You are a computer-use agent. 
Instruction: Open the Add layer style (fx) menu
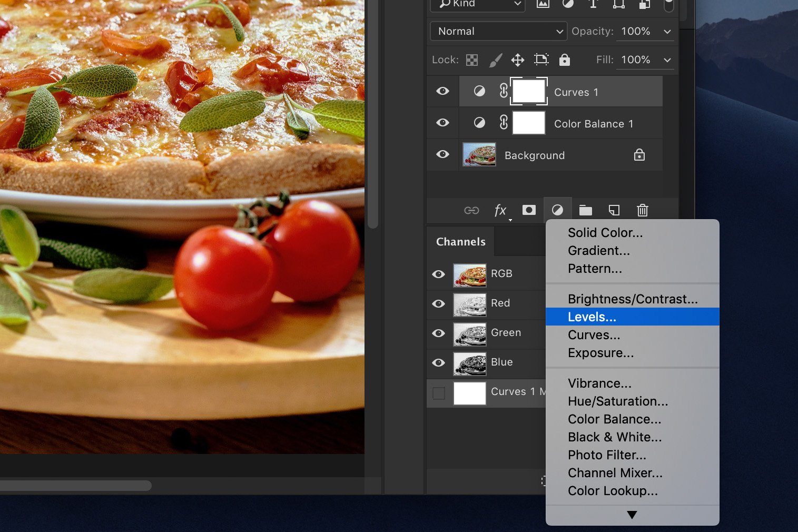click(500, 210)
